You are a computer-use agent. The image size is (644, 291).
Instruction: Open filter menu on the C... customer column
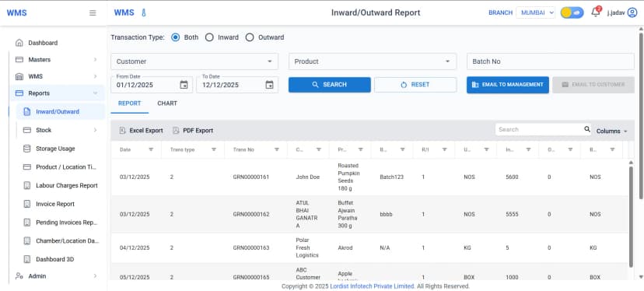coord(319,149)
